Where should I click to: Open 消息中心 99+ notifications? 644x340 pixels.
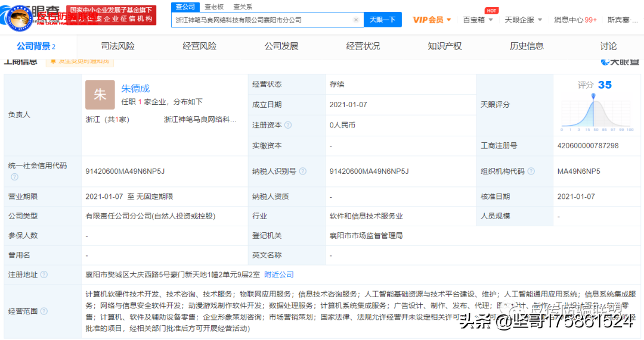(575, 20)
